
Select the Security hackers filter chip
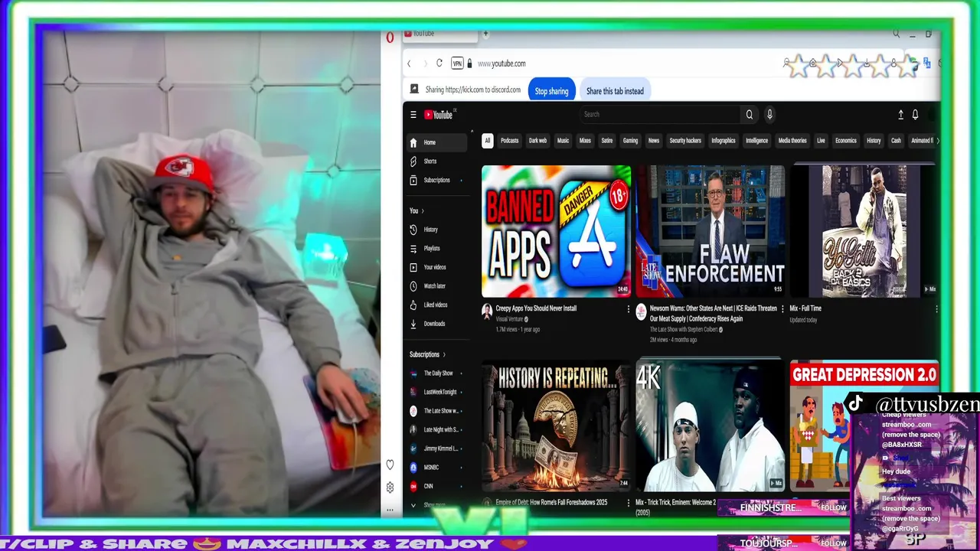(x=685, y=141)
